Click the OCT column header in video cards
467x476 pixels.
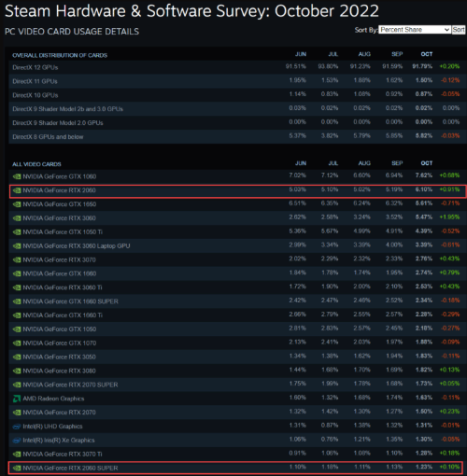point(427,163)
